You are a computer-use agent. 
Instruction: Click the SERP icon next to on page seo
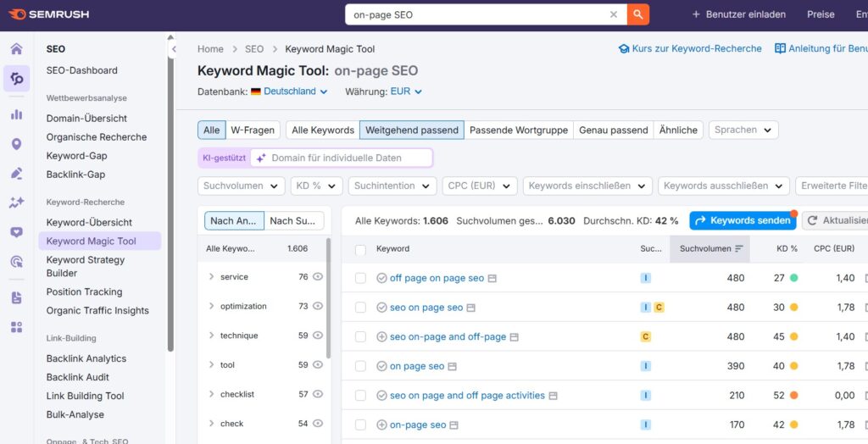[x=453, y=367]
